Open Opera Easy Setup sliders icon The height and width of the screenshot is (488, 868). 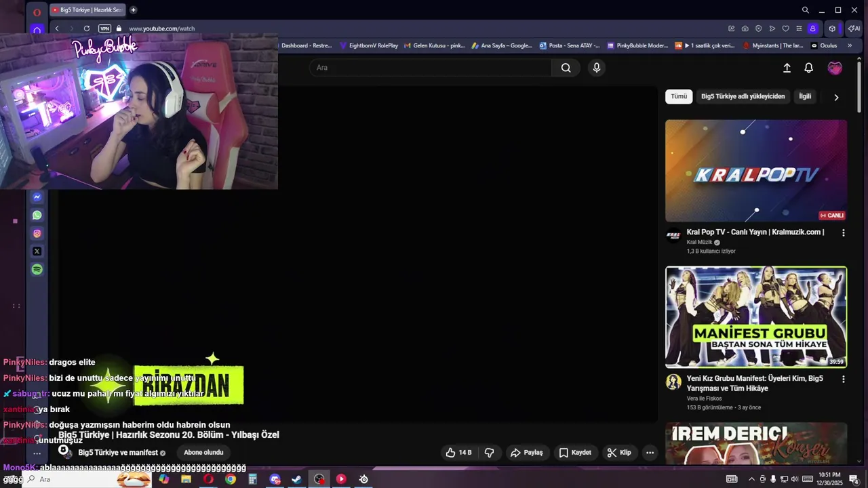click(x=800, y=28)
